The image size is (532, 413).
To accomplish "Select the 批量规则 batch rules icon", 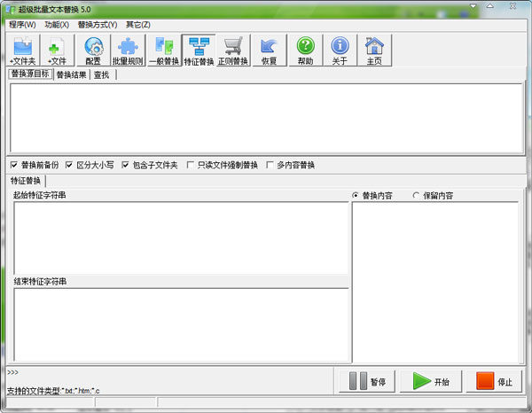I will point(128,51).
